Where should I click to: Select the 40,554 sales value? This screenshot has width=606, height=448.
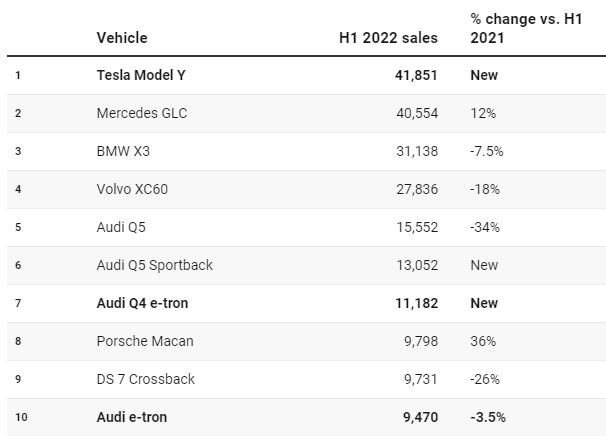[415, 113]
